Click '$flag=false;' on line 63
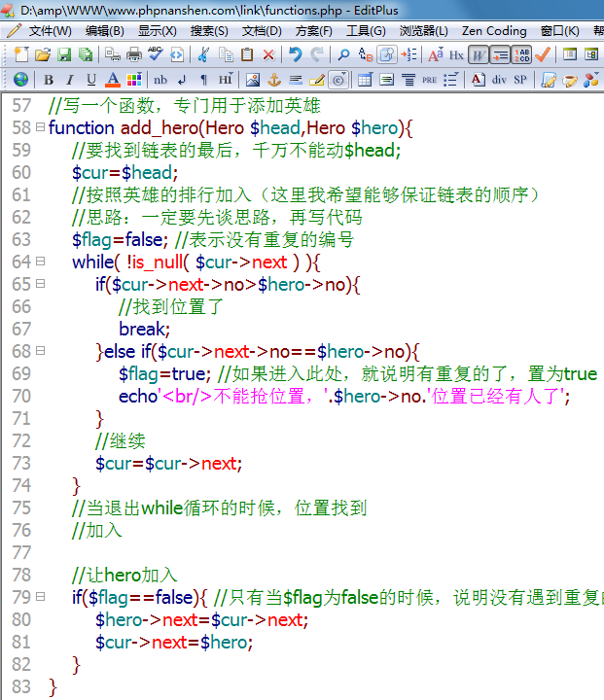This screenshot has height=700, width=604. click(x=121, y=240)
